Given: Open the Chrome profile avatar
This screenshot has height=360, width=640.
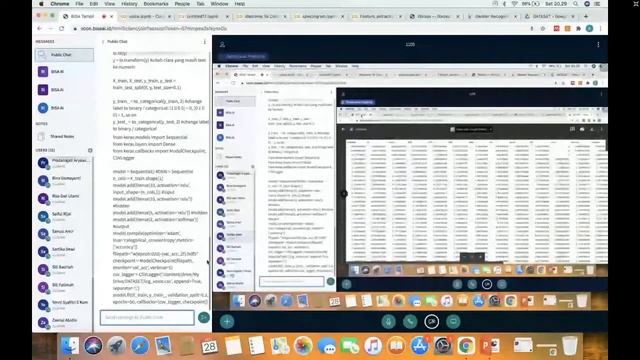Looking at the screenshot, I should click(589, 29).
